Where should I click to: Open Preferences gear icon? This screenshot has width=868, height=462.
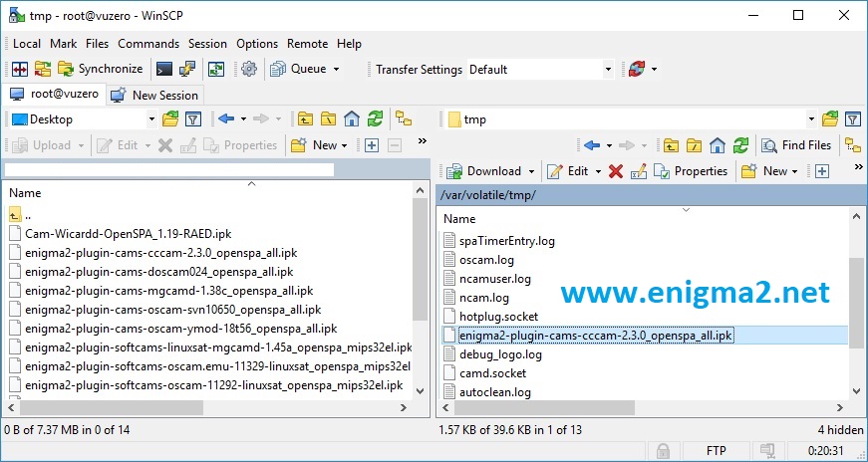[x=249, y=69]
